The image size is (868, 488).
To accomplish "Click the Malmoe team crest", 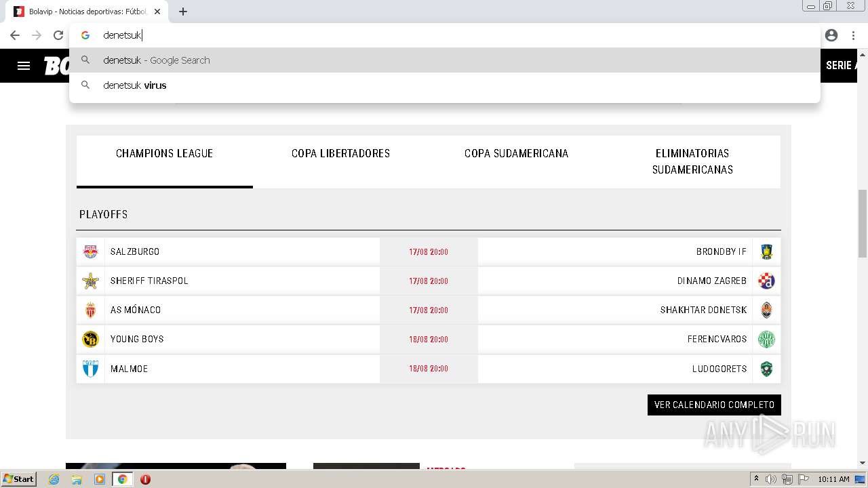I will coord(90,369).
